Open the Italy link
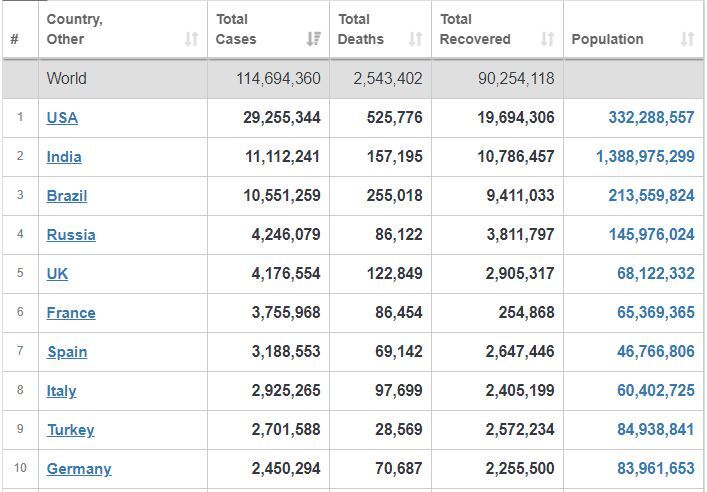This screenshot has height=492, width=707. pos(61,391)
